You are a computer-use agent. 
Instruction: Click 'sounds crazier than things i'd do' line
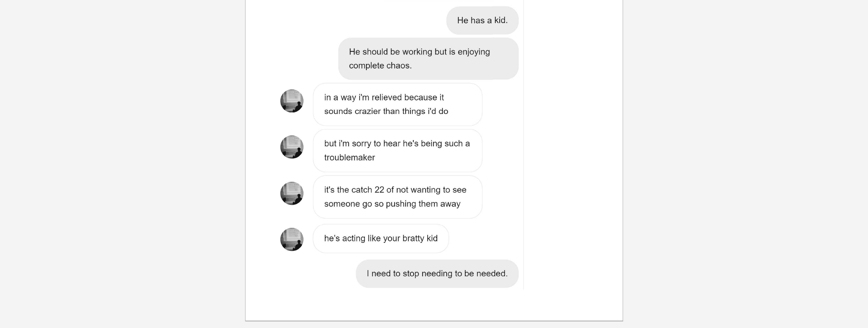(x=386, y=111)
